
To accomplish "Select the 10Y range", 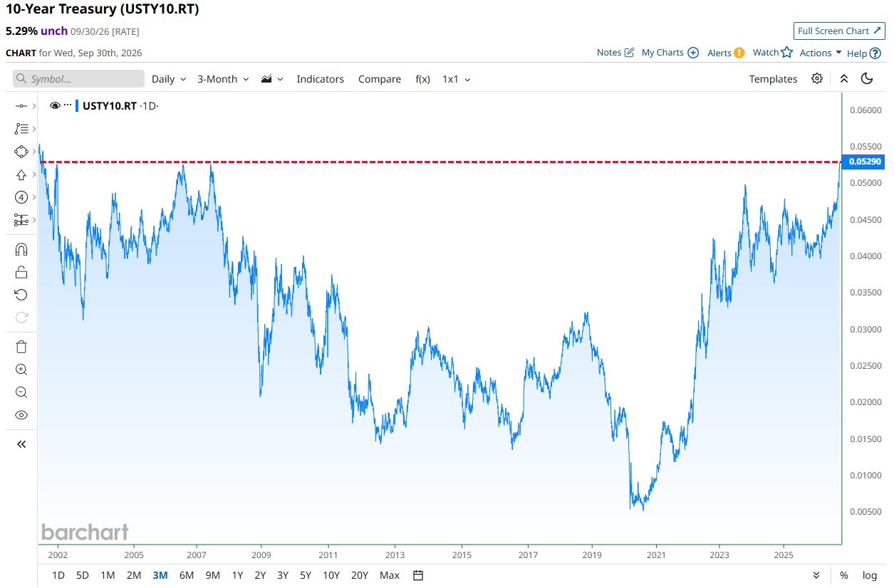I will pyautogui.click(x=331, y=575).
